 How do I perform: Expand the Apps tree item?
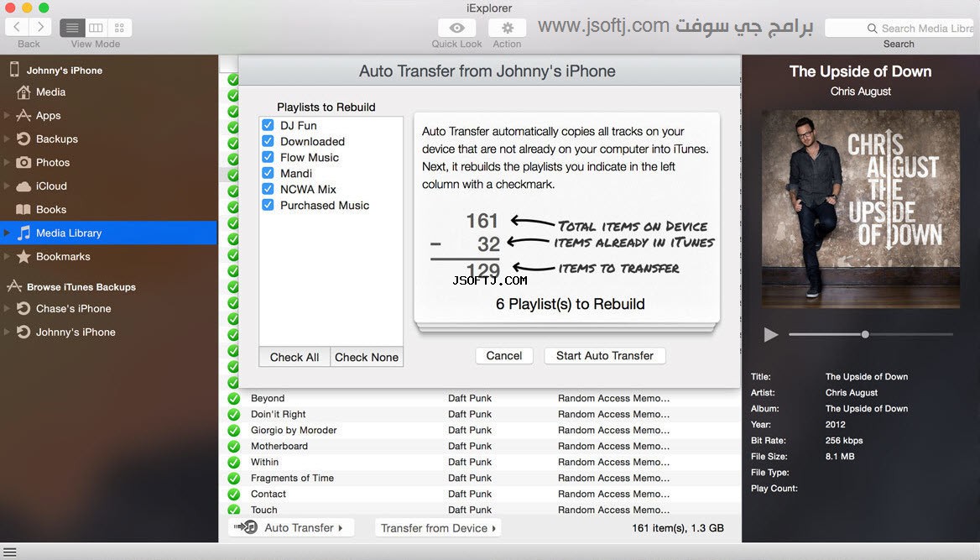coord(7,115)
